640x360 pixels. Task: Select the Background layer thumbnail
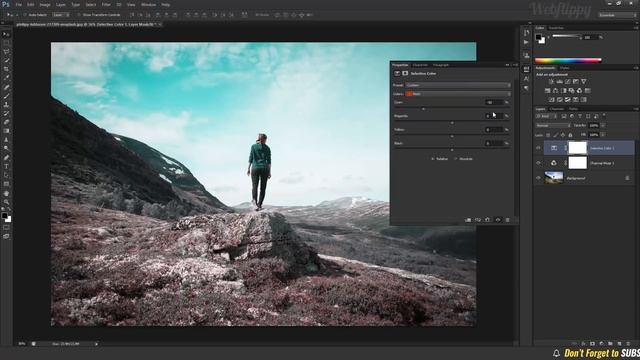click(554, 178)
